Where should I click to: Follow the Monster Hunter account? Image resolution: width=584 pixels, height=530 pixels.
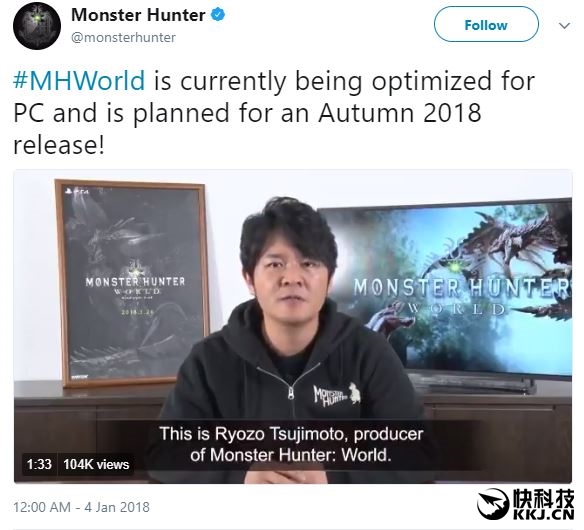486,25
